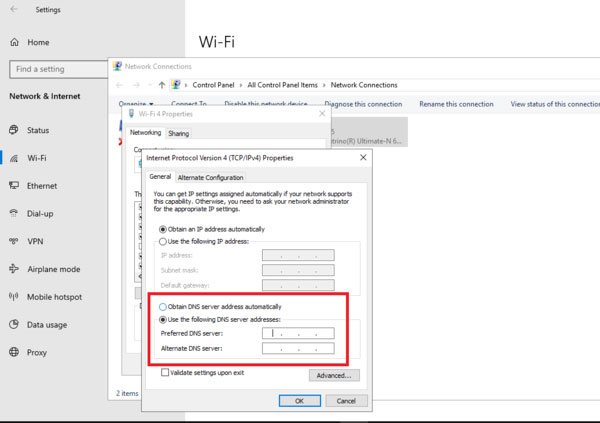
Task: Click Diagnose this connection in toolbar
Action: [364, 104]
